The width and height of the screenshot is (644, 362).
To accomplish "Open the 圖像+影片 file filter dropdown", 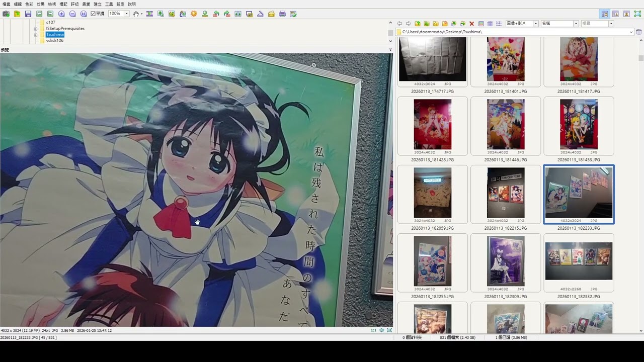I will (x=535, y=24).
